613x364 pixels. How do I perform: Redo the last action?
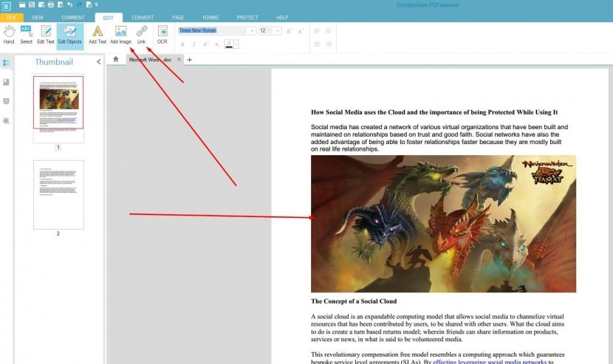(x=79, y=4)
